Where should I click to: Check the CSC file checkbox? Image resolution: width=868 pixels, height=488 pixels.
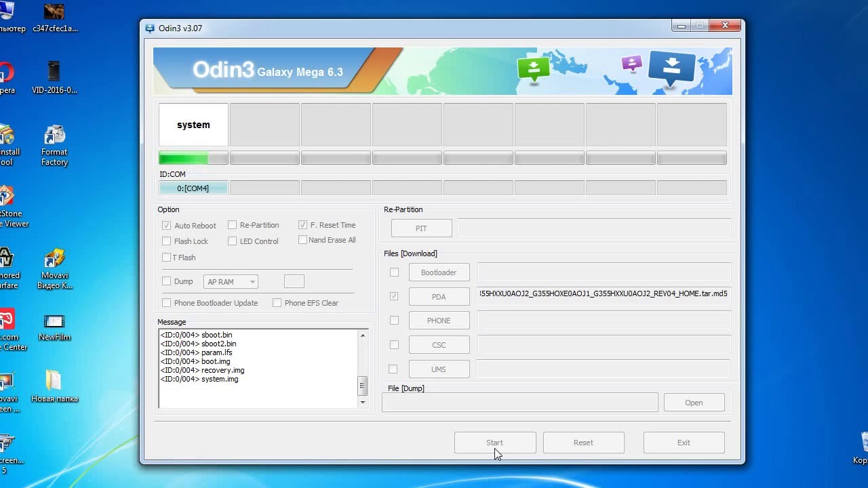coord(394,345)
